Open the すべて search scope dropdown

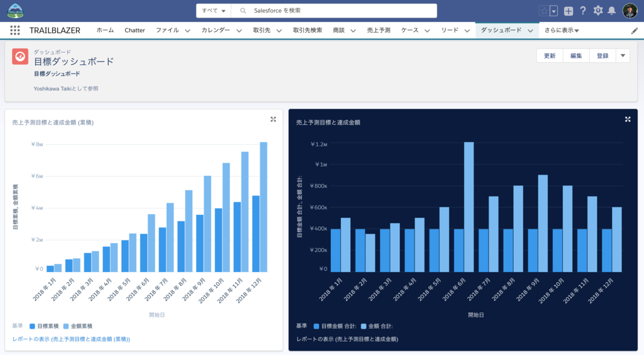[x=214, y=11]
